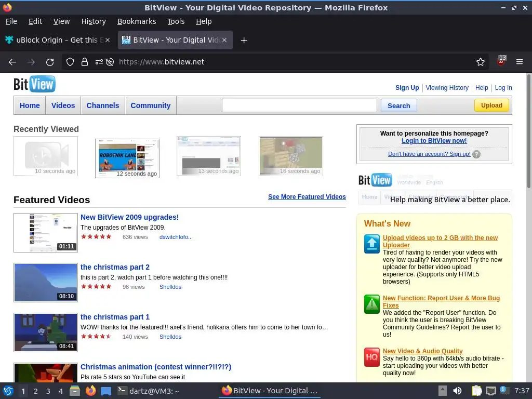This screenshot has height=399, width=532.
Task: Click the question mark help icon beside Sign up
Action: (476, 154)
